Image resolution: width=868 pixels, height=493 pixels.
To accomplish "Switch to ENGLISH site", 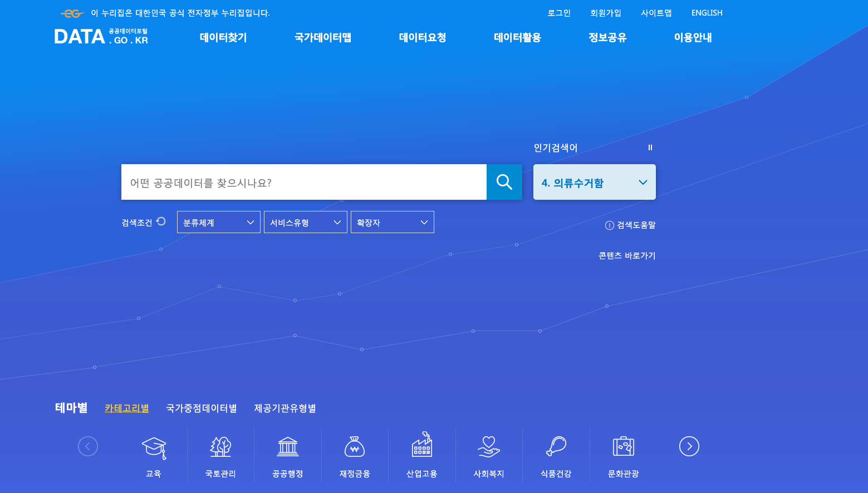I will 707,13.
